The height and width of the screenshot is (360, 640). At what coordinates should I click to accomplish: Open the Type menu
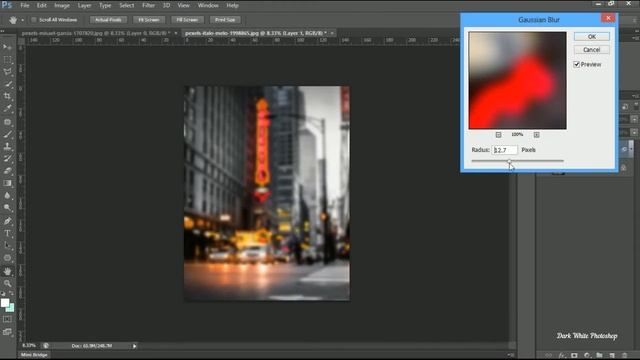point(105,5)
